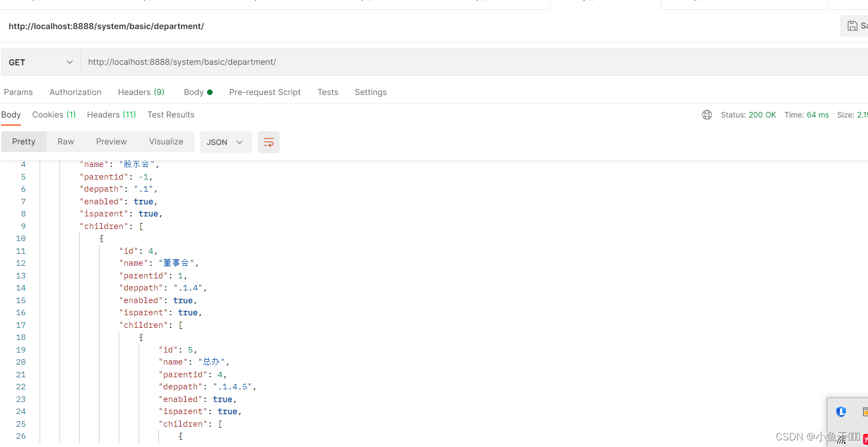Open the JSON format dropdown
868x447 pixels.
tap(226, 142)
